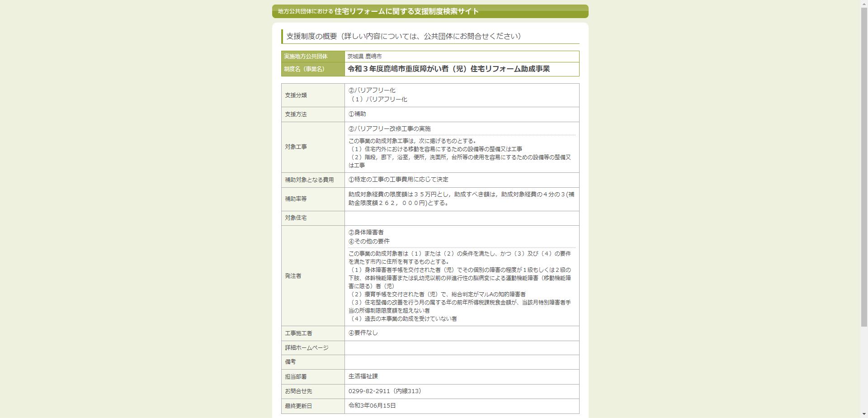Click the label 制度名（事業名）
The image size is (868, 418).
304,69
